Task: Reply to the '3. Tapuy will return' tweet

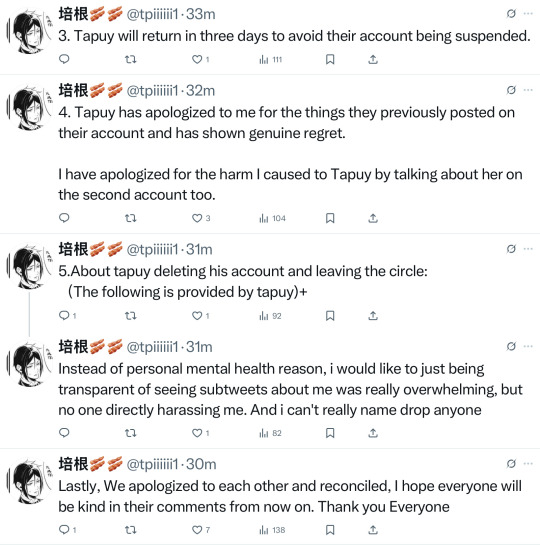Action: point(64,59)
